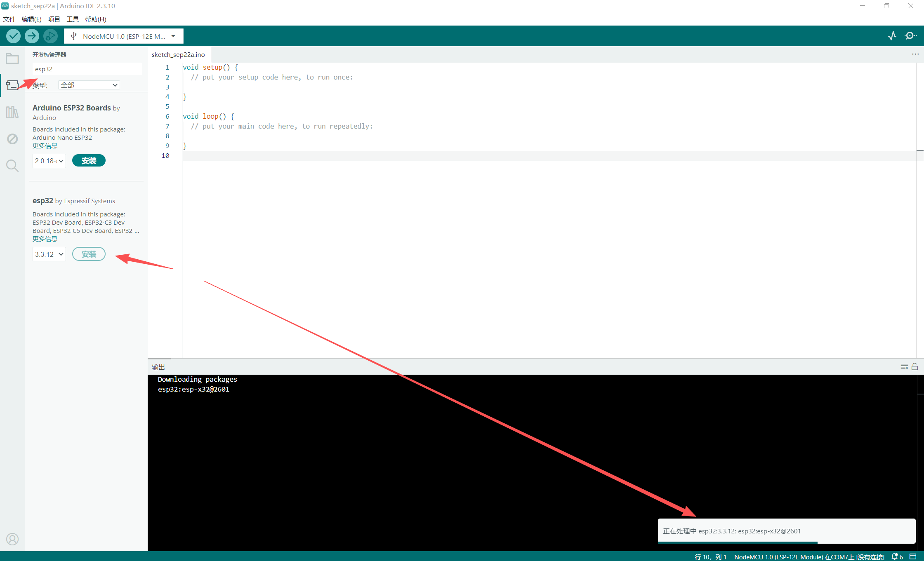Open the 文件 menu
Viewport: 924px width, 561px height.
click(x=9, y=19)
